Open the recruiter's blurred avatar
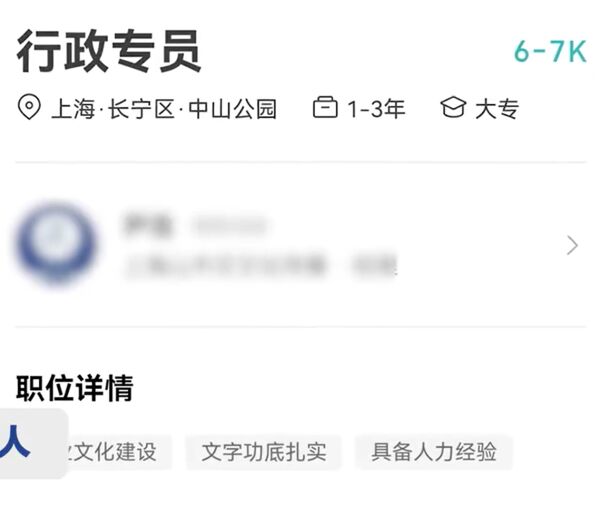The image size is (600, 526). [x=56, y=244]
